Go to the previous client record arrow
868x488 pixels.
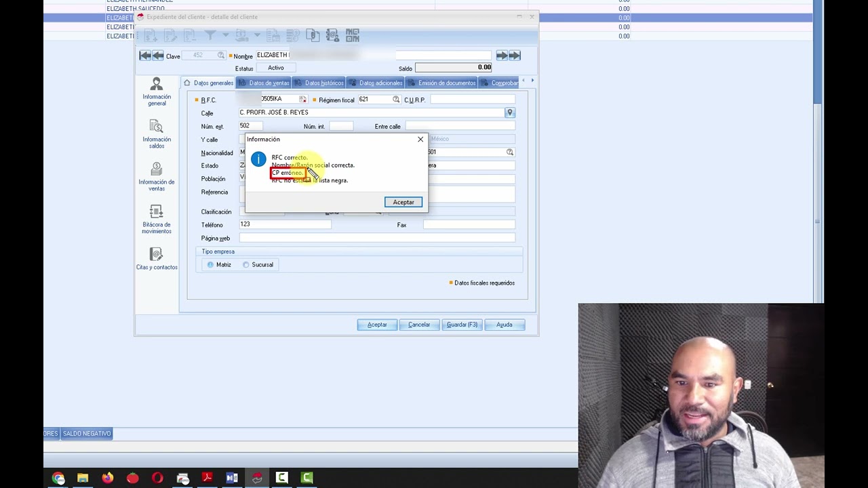coord(158,56)
